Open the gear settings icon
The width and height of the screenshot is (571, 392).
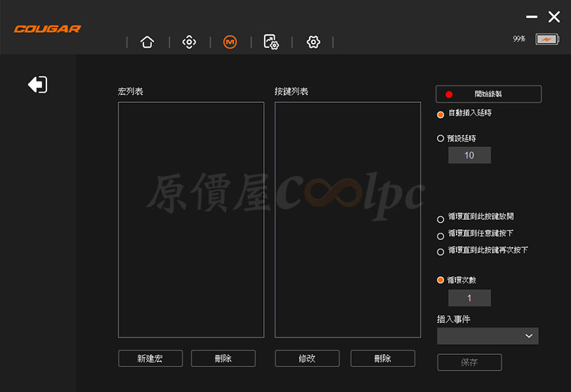coord(313,42)
